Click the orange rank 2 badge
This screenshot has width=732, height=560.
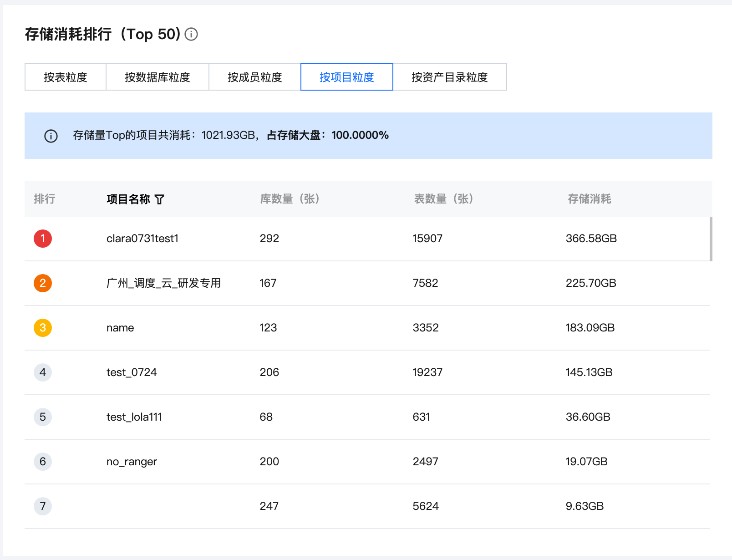pyautogui.click(x=43, y=283)
